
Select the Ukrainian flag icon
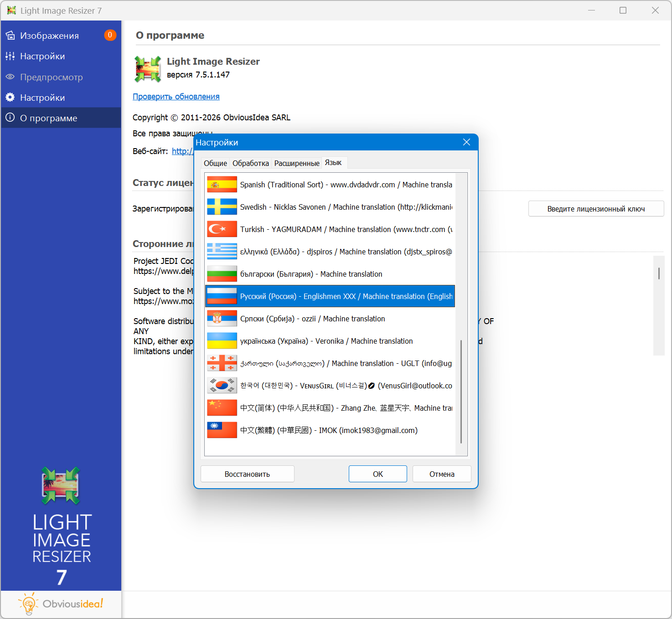pos(222,341)
